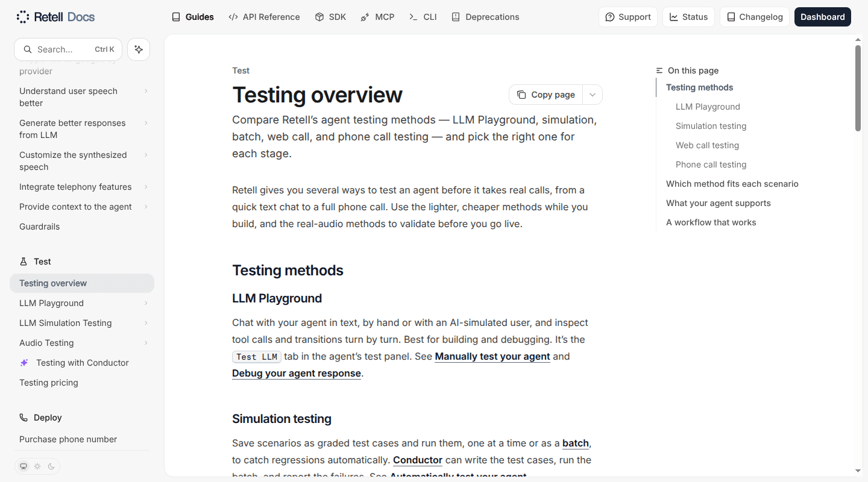Click the Support question-mark icon
The width and height of the screenshot is (868, 482).
tap(610, 17)
